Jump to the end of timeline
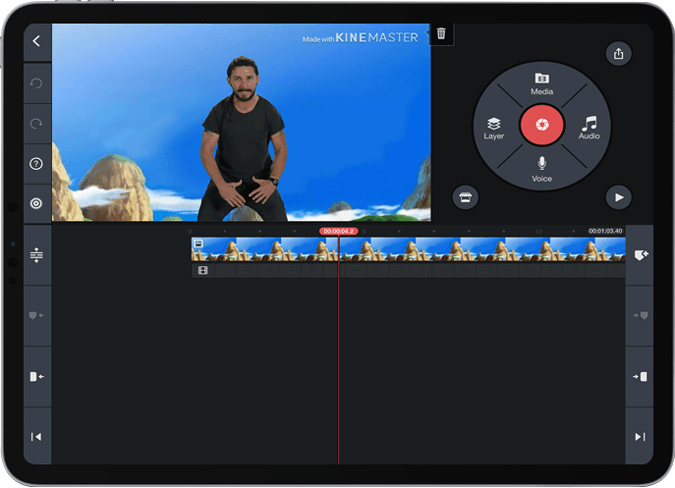This screenshot has height=488, width=675. click(x=640, y=436)
